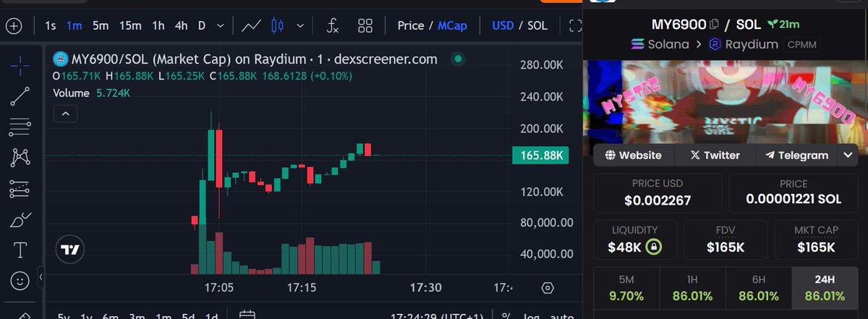The width and height of the screenshot is (868, 319).
Task: Toggle log scale on price axis
Action: (531, 315)
